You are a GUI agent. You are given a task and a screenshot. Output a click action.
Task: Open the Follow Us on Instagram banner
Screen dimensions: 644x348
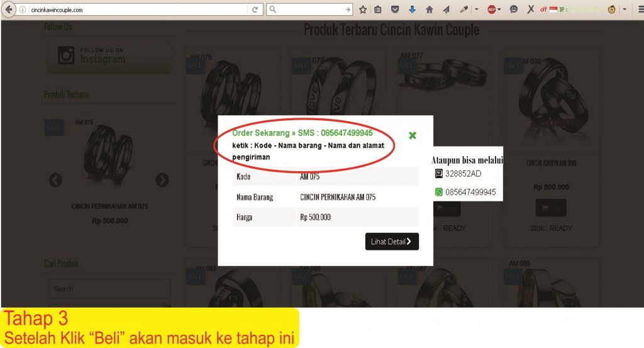click(109, 56)
